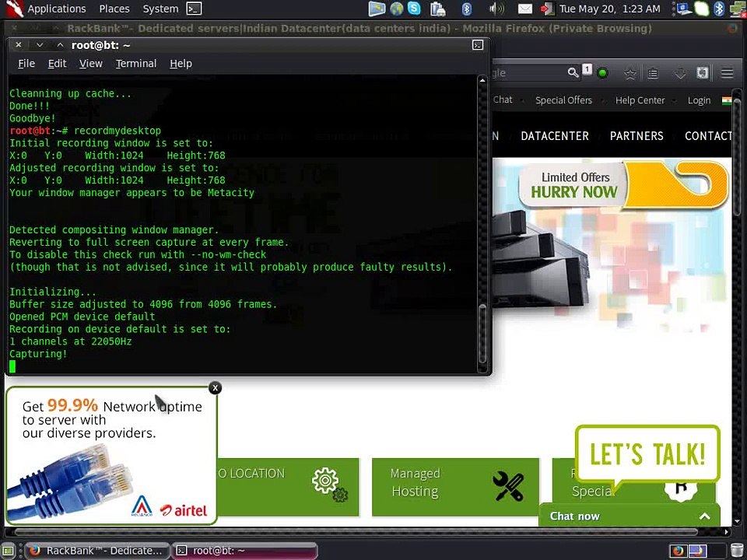The height and width of the screenshot is (560, 747).
Task: Click the mail envelope icon in panel
Action: 525,9
